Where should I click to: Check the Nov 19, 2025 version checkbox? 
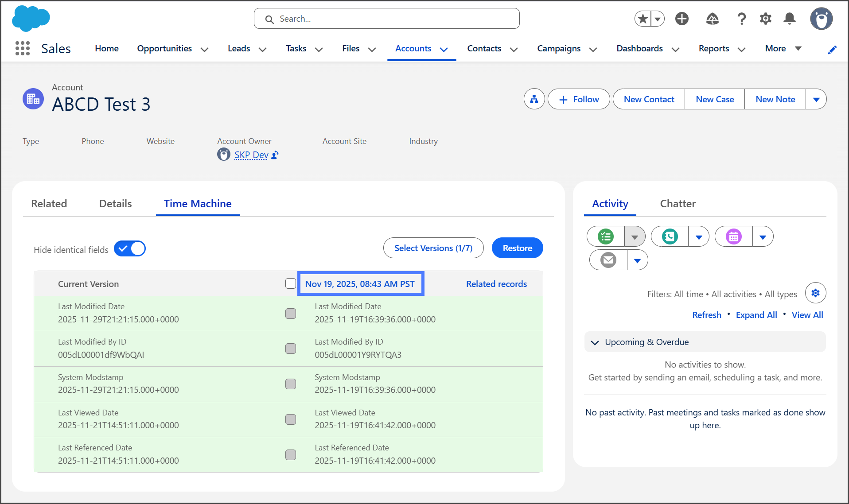(291, 283)
